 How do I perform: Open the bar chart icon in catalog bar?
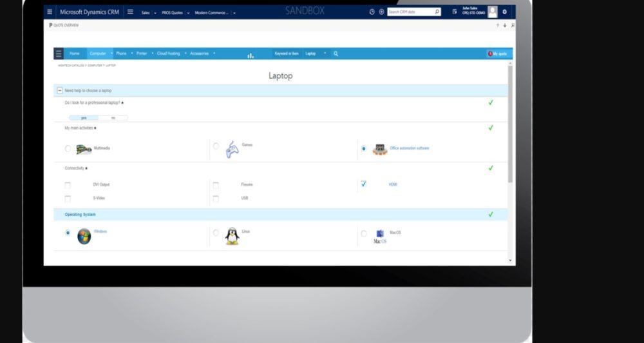[251, 55]
